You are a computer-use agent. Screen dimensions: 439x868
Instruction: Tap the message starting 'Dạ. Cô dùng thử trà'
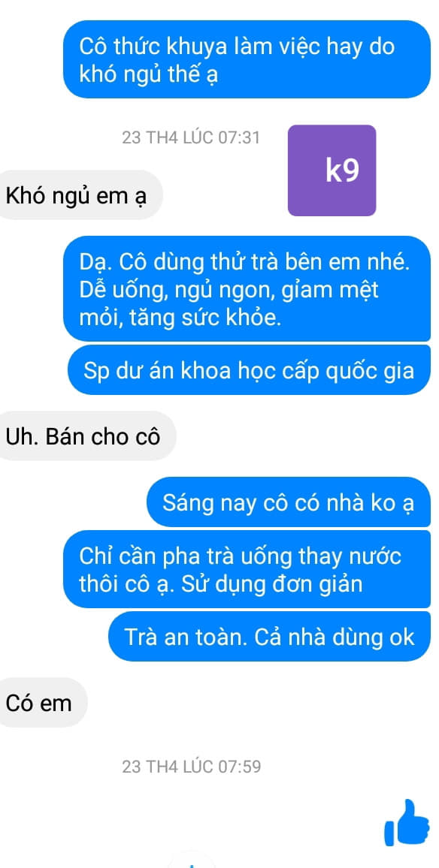click(247, 288)
